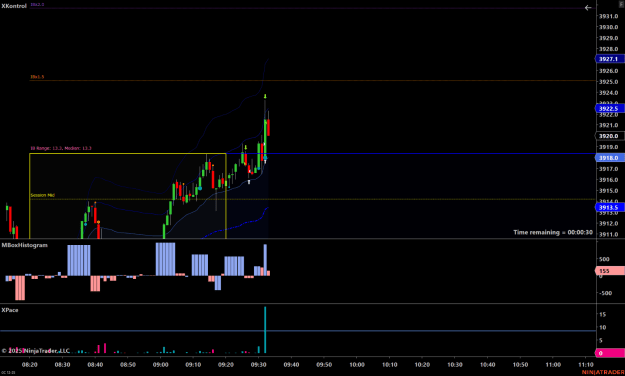The width and height of the screenshot is (625, 376).
Task: Click the 3922.5 price marker
Action: coord(610,108)
